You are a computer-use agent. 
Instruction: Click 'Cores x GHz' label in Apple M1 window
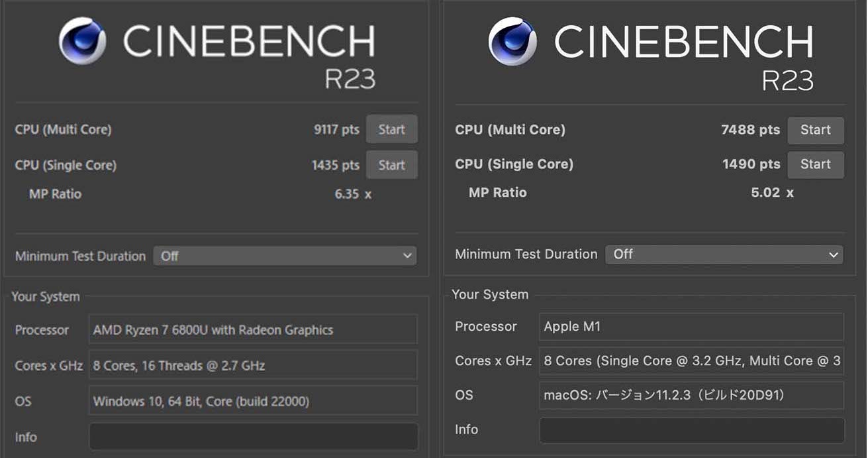click(493, 361)
